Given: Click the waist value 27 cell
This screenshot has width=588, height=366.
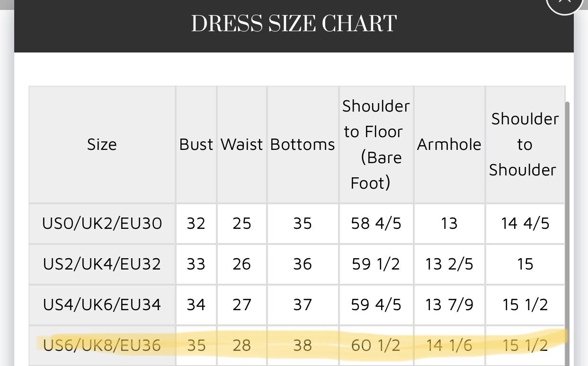Looking at the screenshot, I should click(x=241, y=305).
